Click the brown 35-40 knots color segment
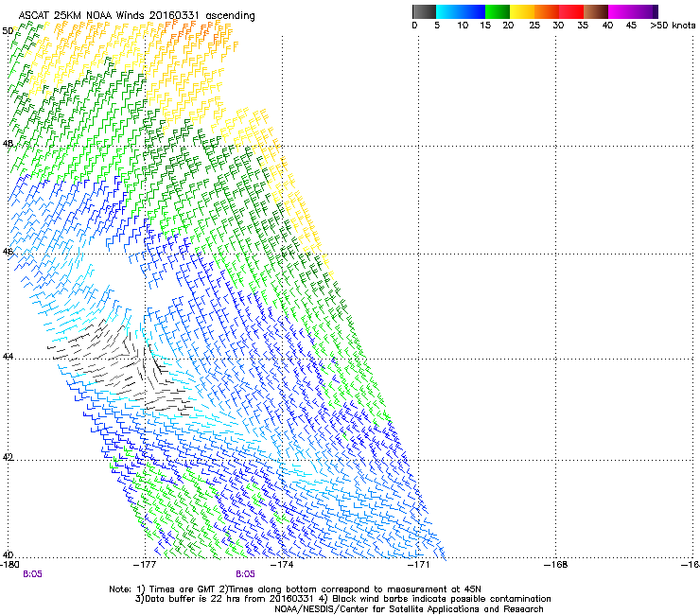The image size is (700, 615). [596, 11]
